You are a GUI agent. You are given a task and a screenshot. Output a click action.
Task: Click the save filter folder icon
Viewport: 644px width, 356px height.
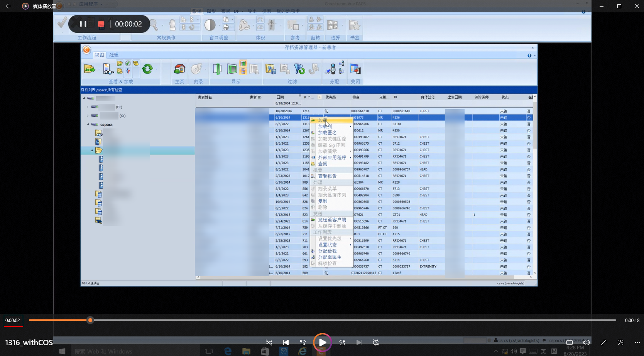pos(270,69)
